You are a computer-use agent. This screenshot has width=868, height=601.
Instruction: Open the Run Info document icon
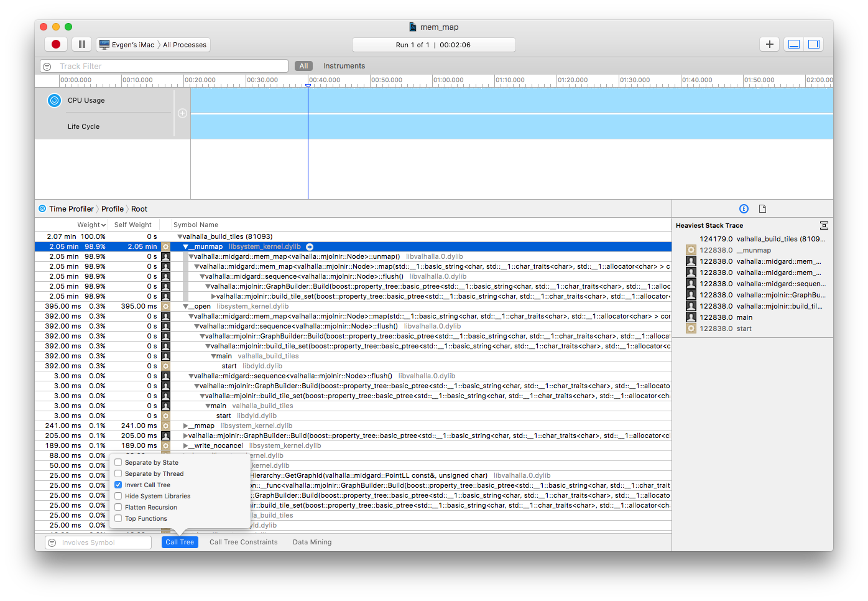(x=762, y=208)
